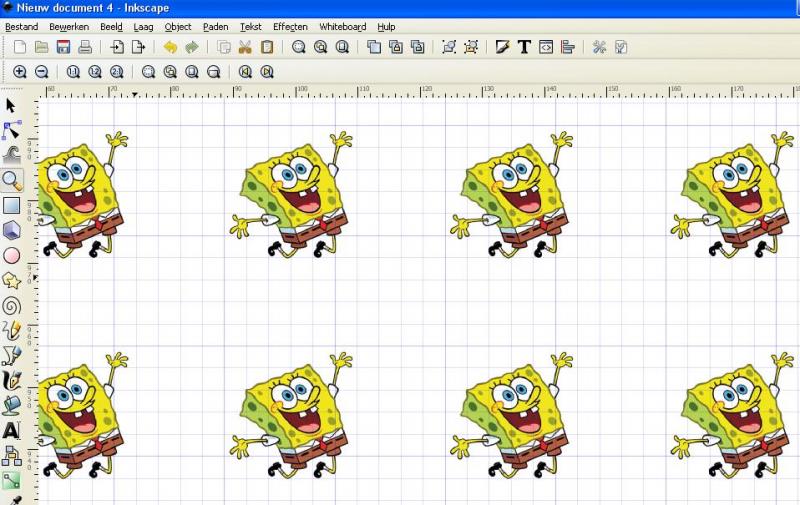Click the Copy icon
This screenshot has height=505, width=800.
tap(223, 47)
